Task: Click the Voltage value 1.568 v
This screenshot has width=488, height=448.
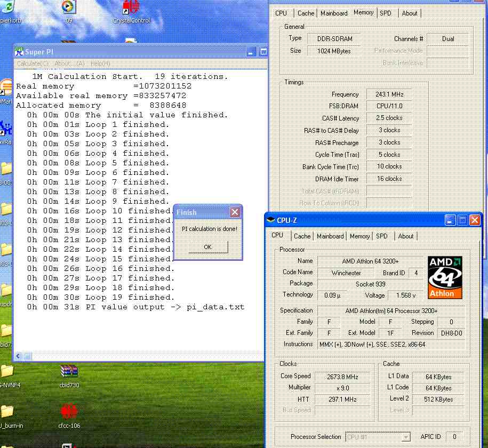Action: (406, 295)
